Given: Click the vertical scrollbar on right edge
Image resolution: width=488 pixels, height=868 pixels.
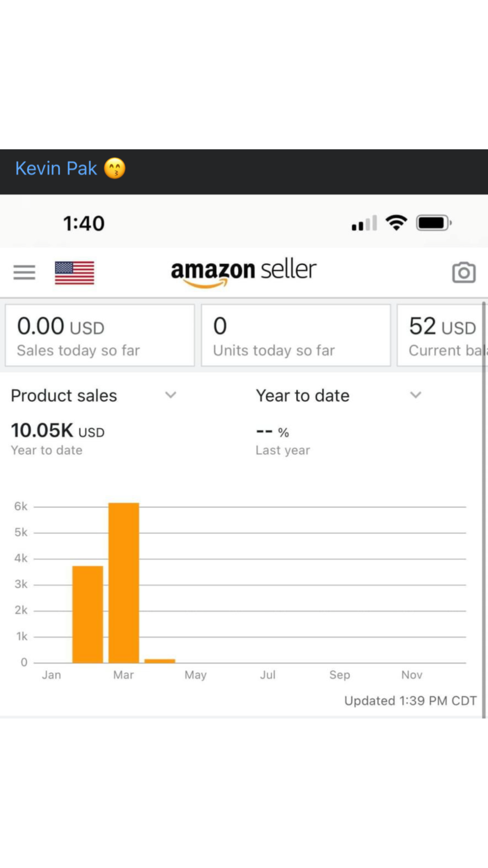Looking at the screenshot, I should point(484,509).
